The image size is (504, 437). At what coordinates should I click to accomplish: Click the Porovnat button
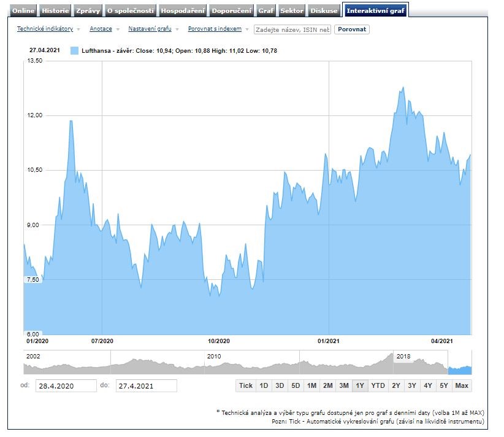click(x=352, y=29)
